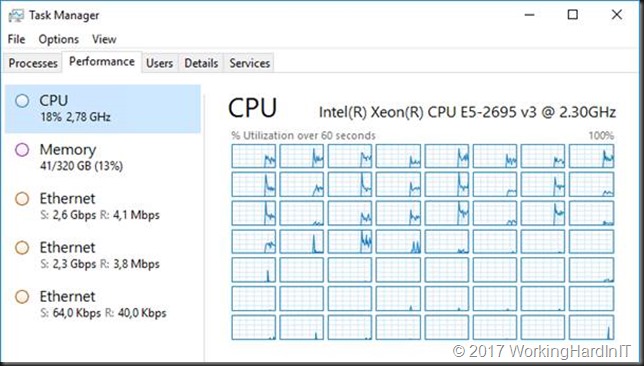Click the Ethernet icon showing 2,6 Gbps

click(22, 199)
